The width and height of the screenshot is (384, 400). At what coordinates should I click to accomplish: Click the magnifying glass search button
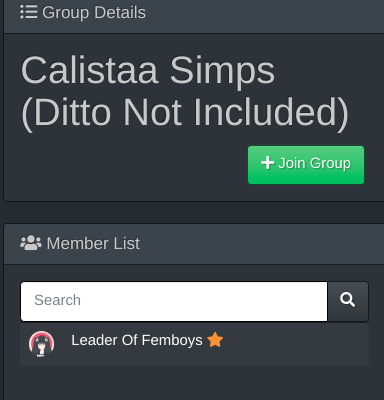(x=348, y=301)
